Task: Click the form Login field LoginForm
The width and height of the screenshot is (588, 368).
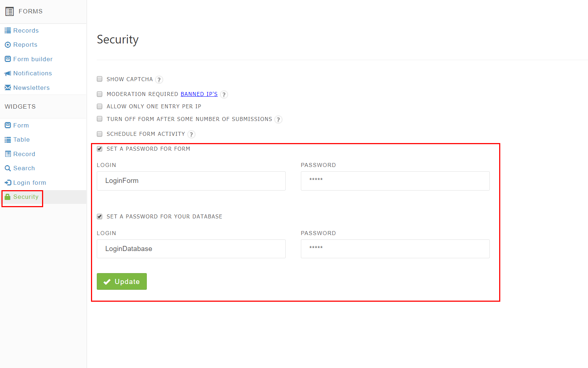Action: 191,181
